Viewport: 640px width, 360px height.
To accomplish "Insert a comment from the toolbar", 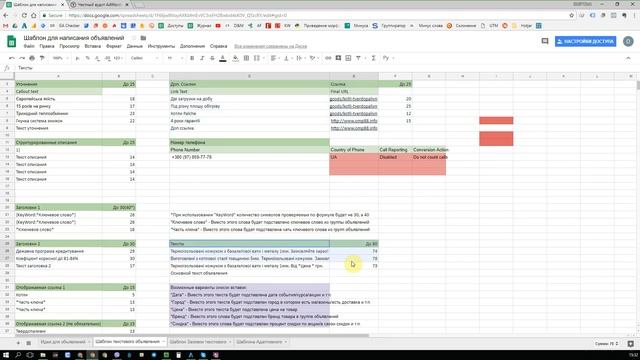I will click(338, 58).
